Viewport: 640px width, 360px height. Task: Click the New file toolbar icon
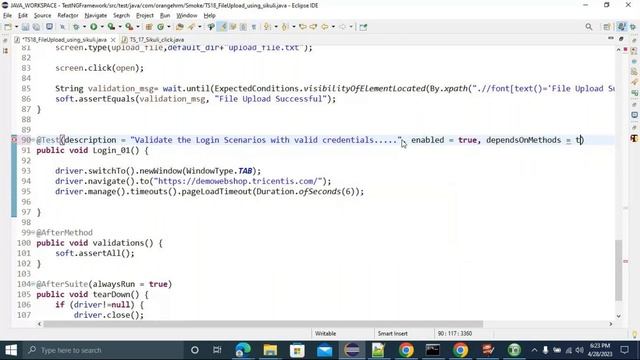(8, 27)
